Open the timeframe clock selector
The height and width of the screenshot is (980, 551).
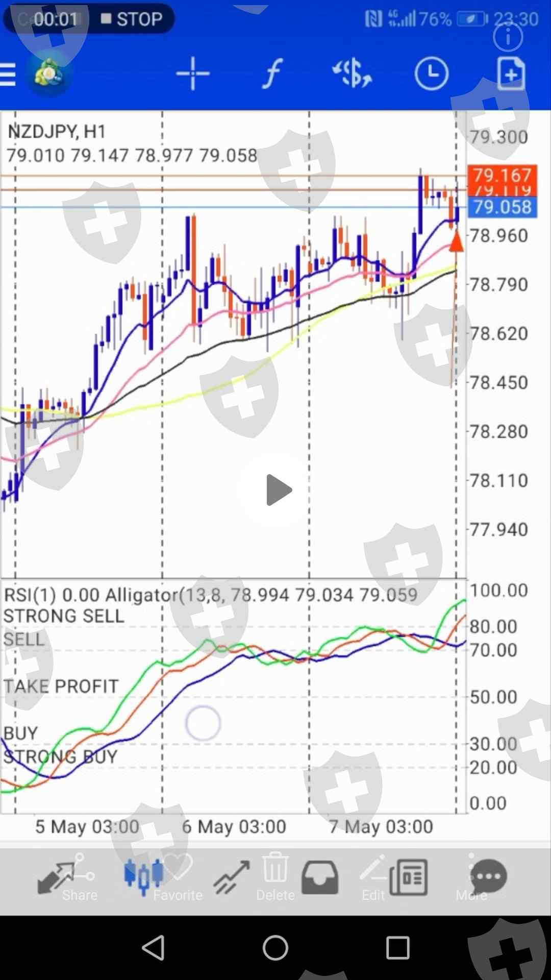(x=432, y=74)
